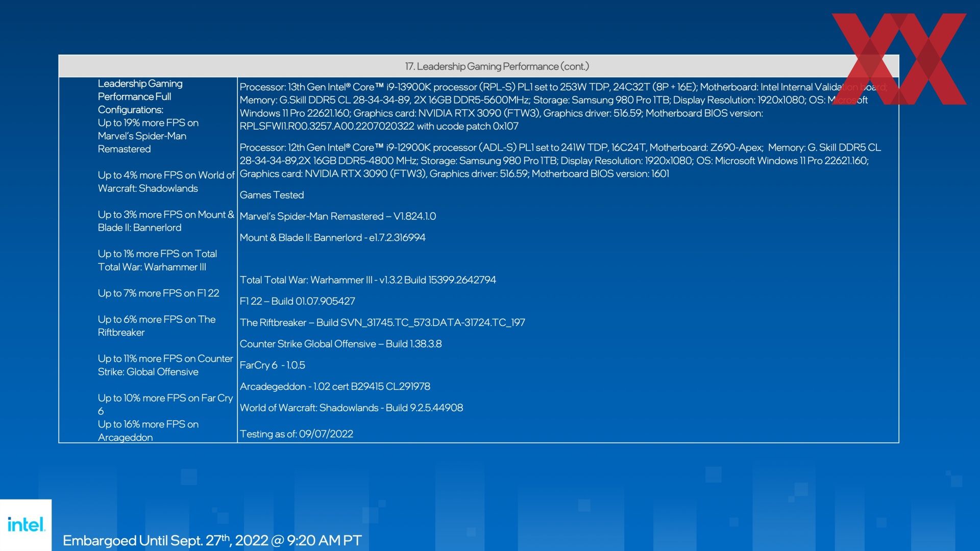Click 'World of Warcraft: Shadowlands - Build 9.2.5.44908'
980x551 pixels.
click(x=351, y=408)
